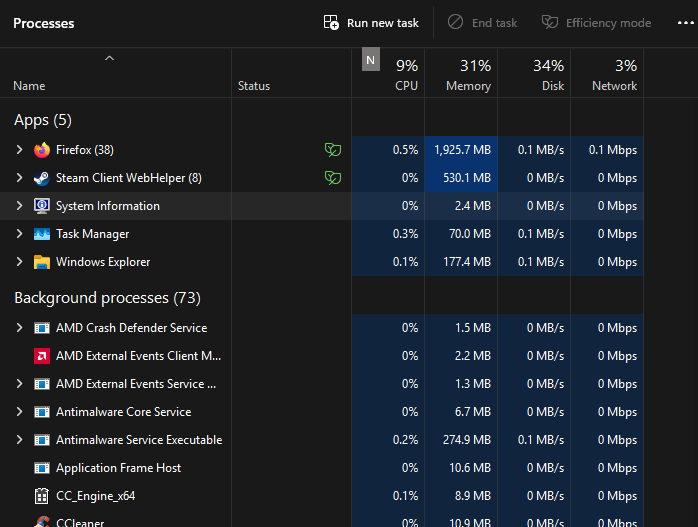Viewport: 698px width, 527px height.
Task: Click the Firefox app icon
Action: point(42,150)
